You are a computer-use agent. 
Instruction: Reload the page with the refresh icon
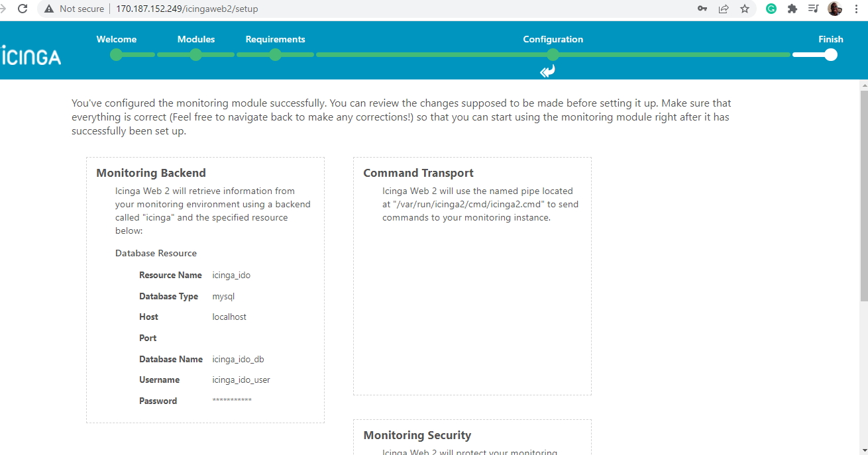click(23, 9)
